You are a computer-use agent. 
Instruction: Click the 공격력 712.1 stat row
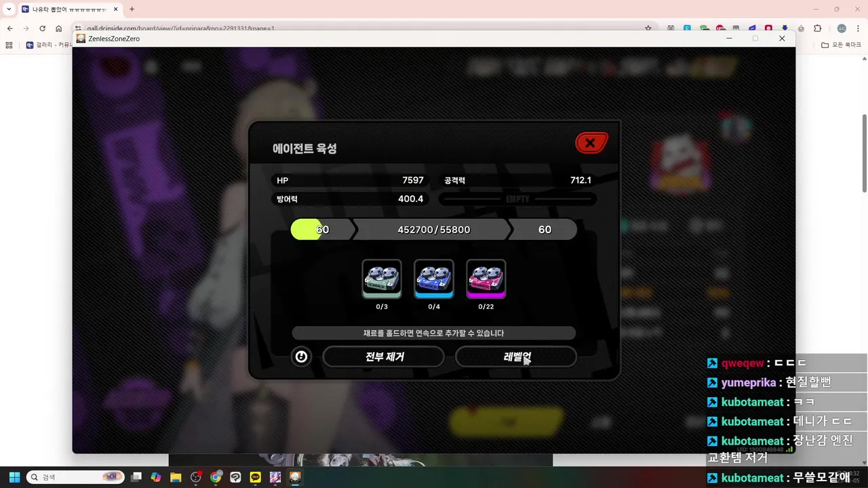[518, 180]
